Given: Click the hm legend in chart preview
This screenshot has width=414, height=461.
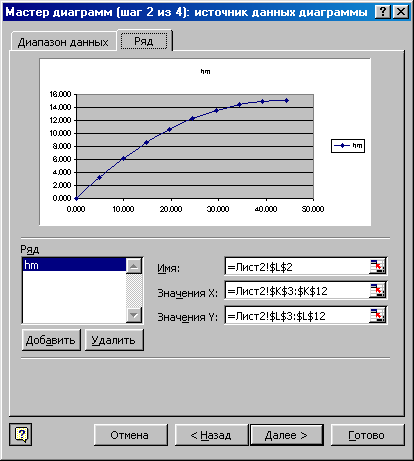Looking at the screenshot, I should click(348, 146).
